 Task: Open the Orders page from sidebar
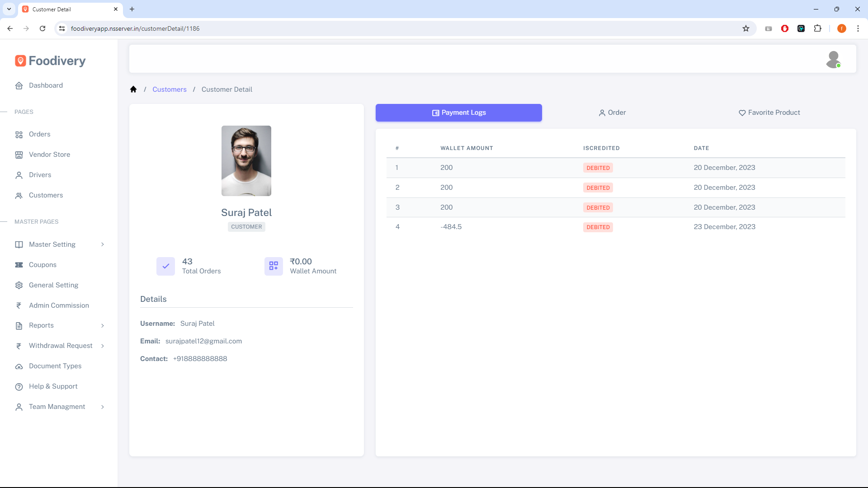point(19,134)
